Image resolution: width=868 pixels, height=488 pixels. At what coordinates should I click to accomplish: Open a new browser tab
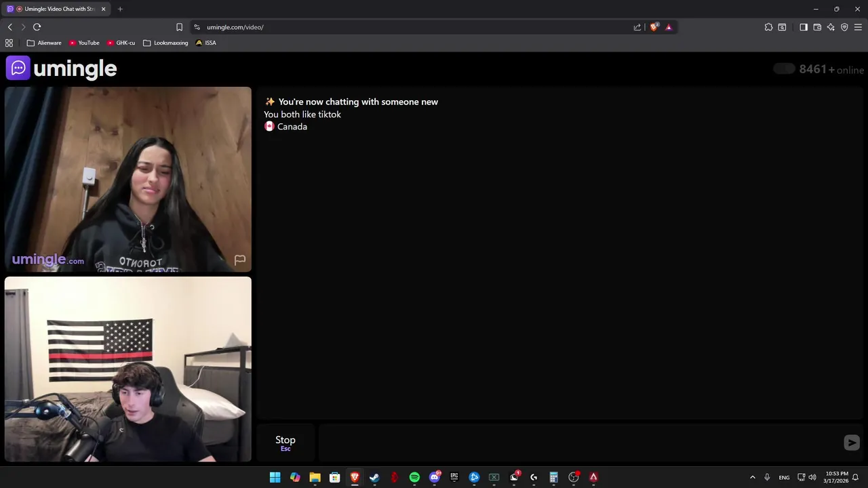point(120,9)
